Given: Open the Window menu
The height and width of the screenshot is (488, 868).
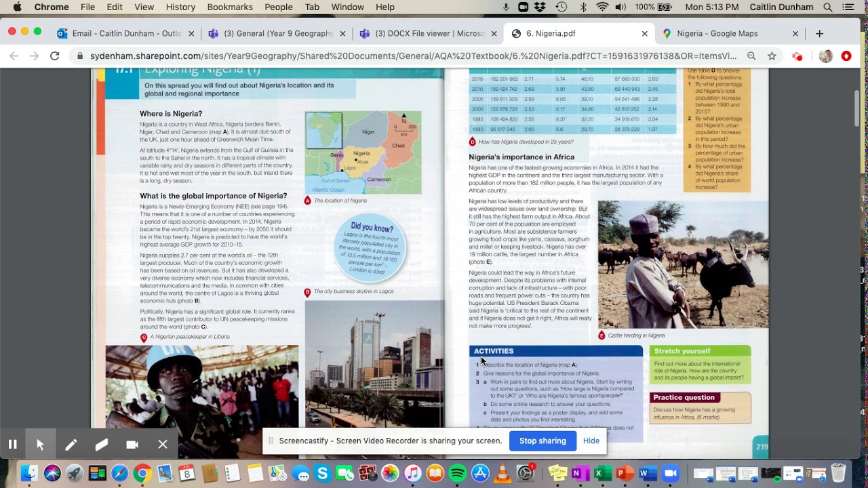Looking at the screenshot, I should tap(348, 7).
